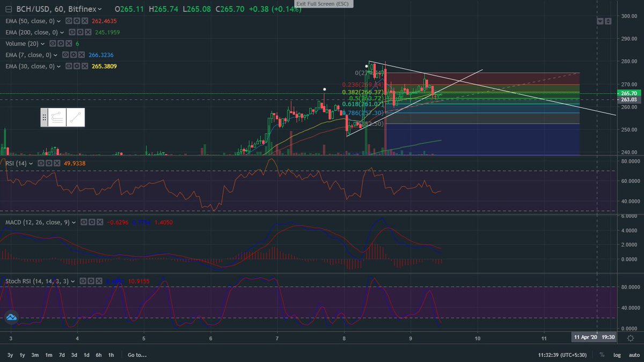
Task: Open chart settings gear in bottom-right corner
Action: tap(631, 338)
